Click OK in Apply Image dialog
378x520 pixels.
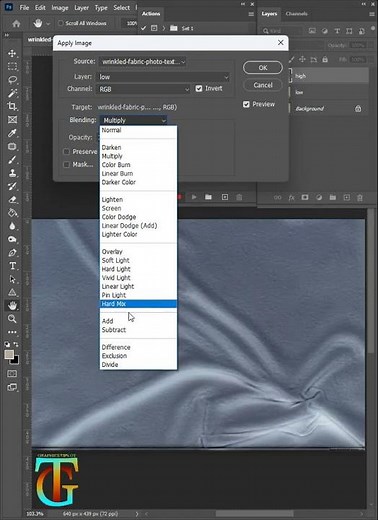[263, 68]
